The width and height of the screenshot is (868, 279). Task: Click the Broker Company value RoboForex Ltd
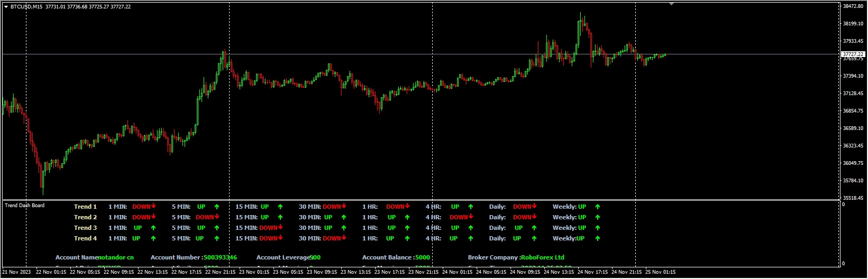pos(543,257)
